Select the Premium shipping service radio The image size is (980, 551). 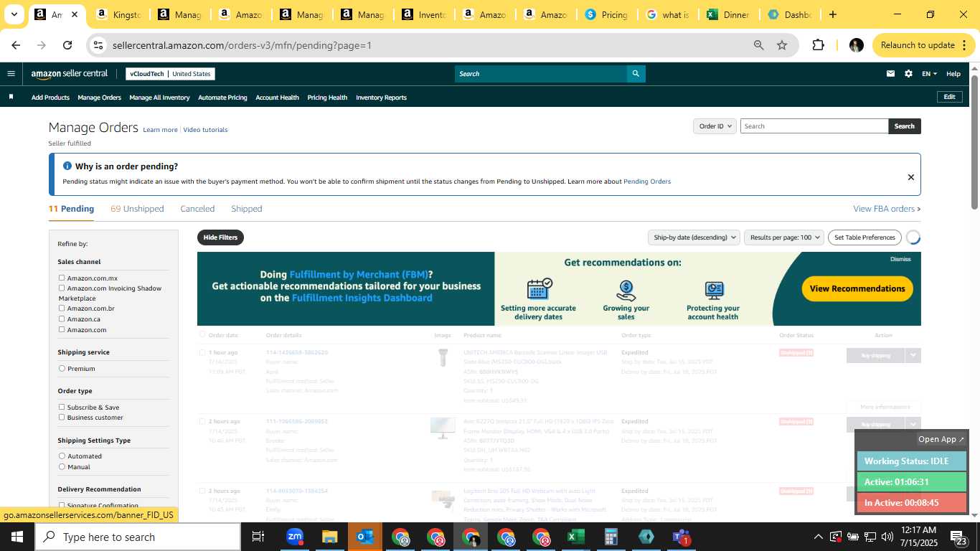[62, 368]
